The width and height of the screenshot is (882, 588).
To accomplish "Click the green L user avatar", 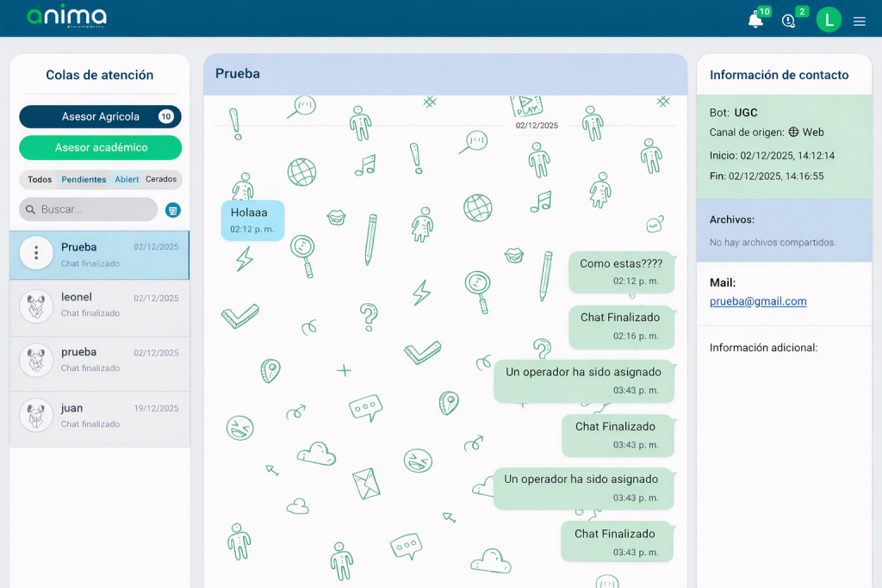I will tap(829, 20).
